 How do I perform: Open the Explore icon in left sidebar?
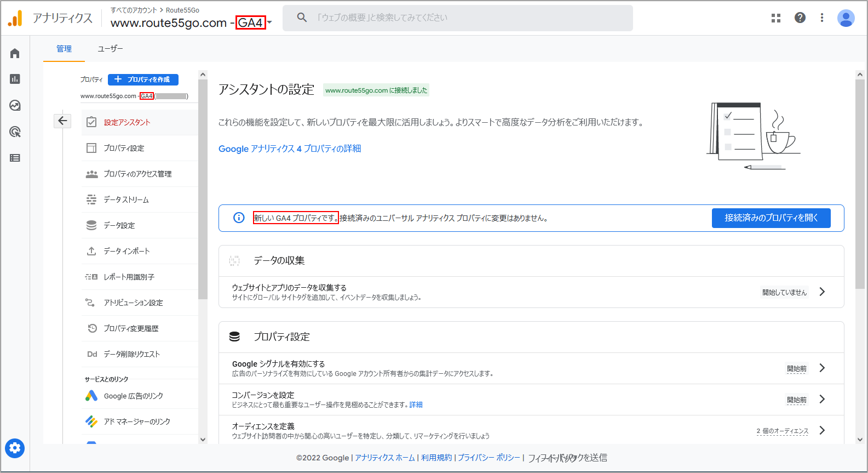(x=15, y=105)
